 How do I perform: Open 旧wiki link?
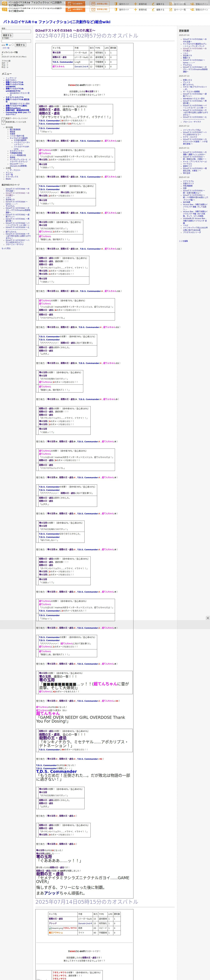[8, 179]
